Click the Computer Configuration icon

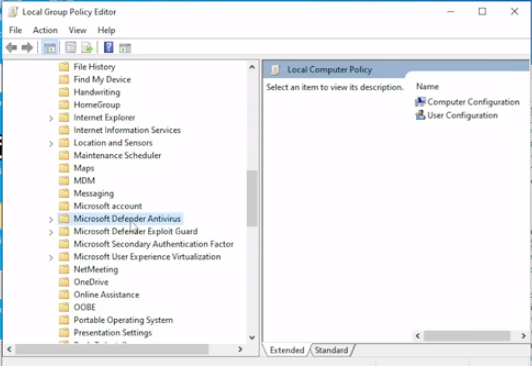420,102
